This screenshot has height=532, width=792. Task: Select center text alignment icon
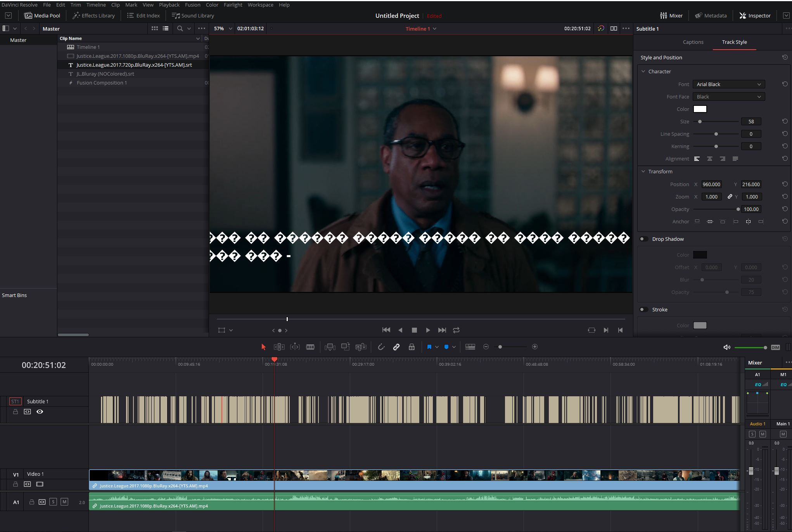[709, 159]
